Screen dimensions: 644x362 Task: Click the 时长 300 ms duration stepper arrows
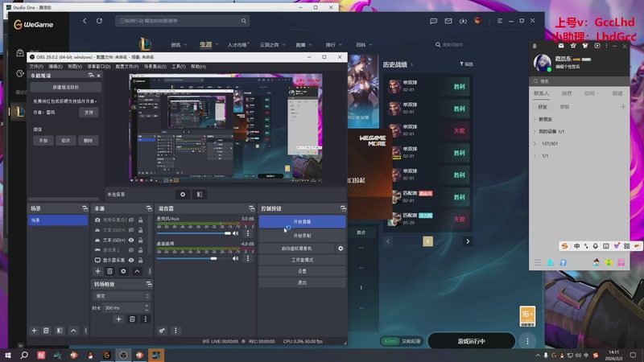pyautogui.click(x=147, y=308)
